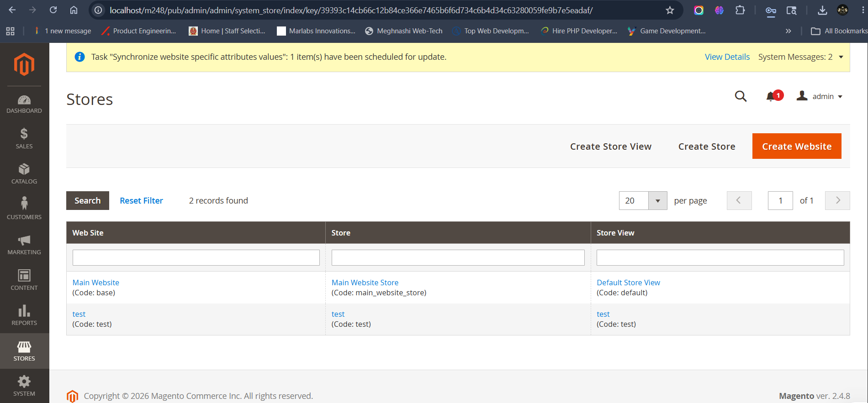Go forward in the browser

click(x=32, y=10)
